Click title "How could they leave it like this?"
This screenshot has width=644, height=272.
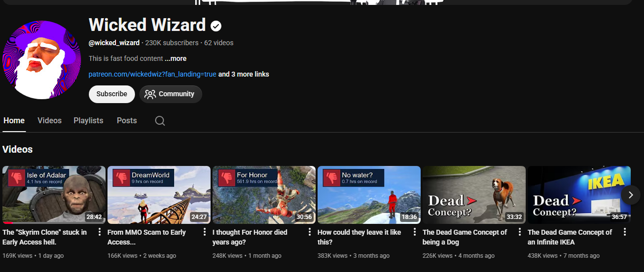coord(359,237)
